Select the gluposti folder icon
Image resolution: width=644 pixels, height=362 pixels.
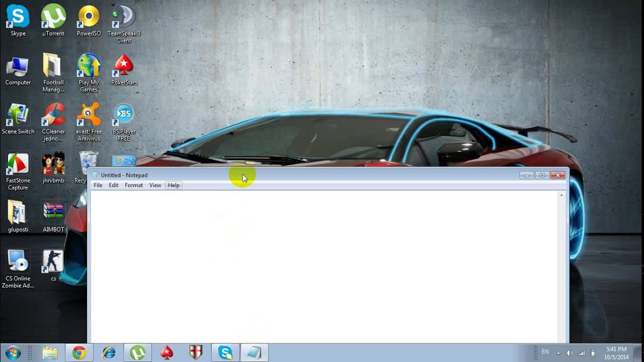[18, 217]
